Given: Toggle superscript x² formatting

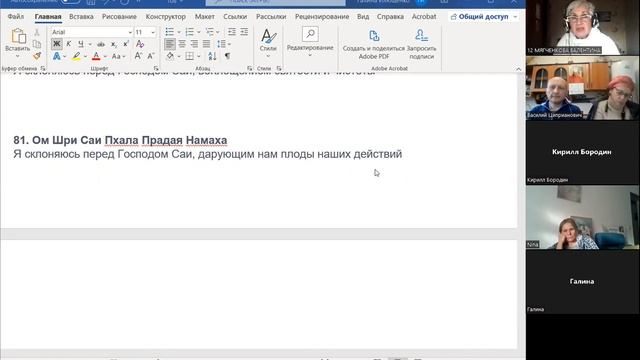Looking at the screenshot, I should tap(126, 44).
